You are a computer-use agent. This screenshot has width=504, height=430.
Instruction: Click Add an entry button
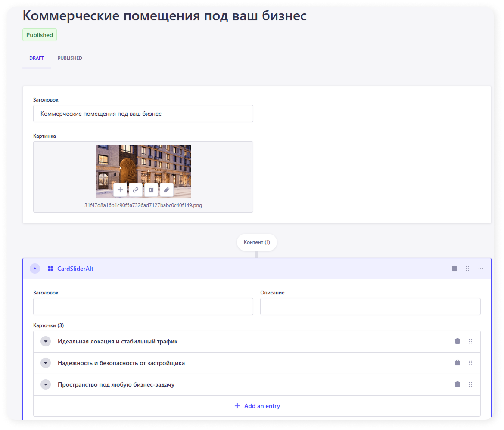pos(257,406)
